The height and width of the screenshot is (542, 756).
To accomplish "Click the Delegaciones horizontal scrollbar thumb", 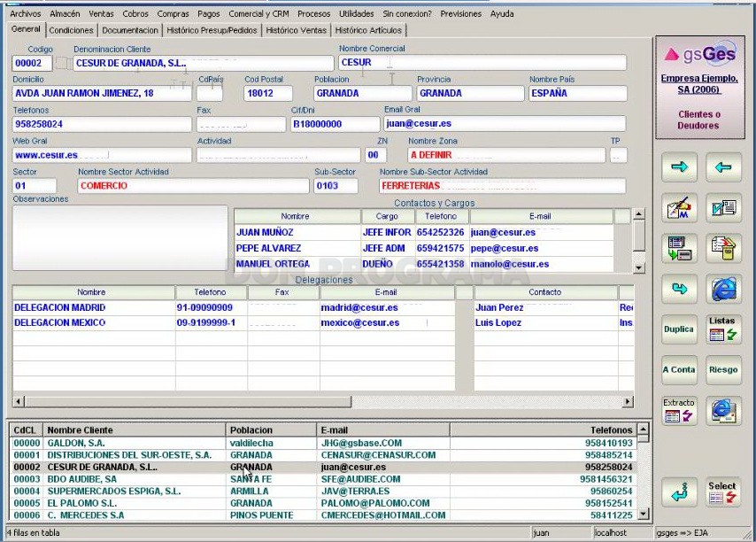I will [x=188, y=401].
